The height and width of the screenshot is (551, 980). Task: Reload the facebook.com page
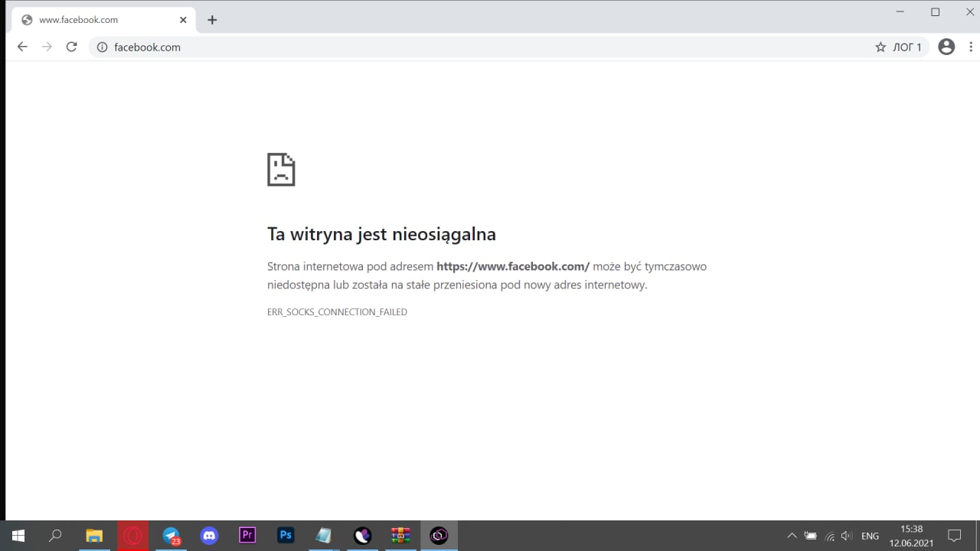click(71, 47)
